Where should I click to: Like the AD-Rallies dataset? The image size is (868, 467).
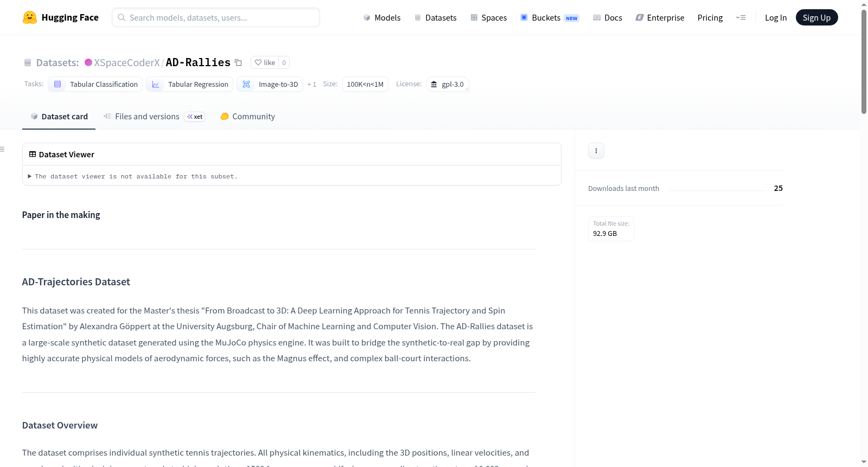[x=265, y=62]
